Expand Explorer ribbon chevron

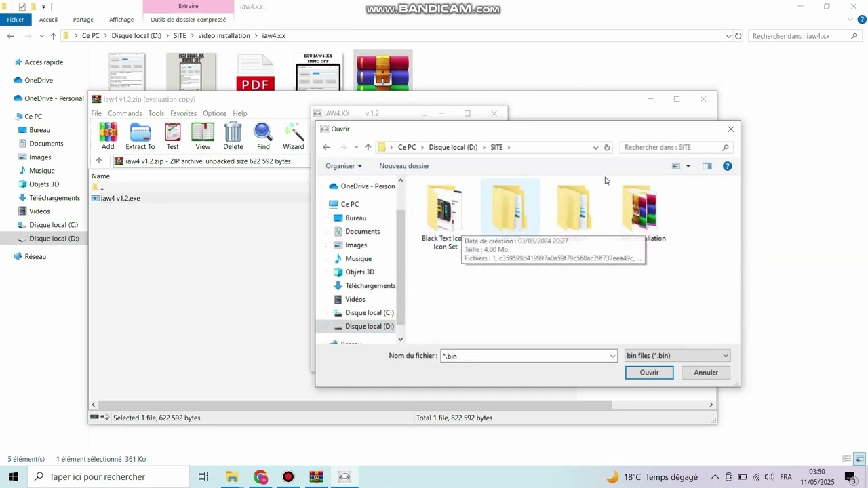coord(852,20)
